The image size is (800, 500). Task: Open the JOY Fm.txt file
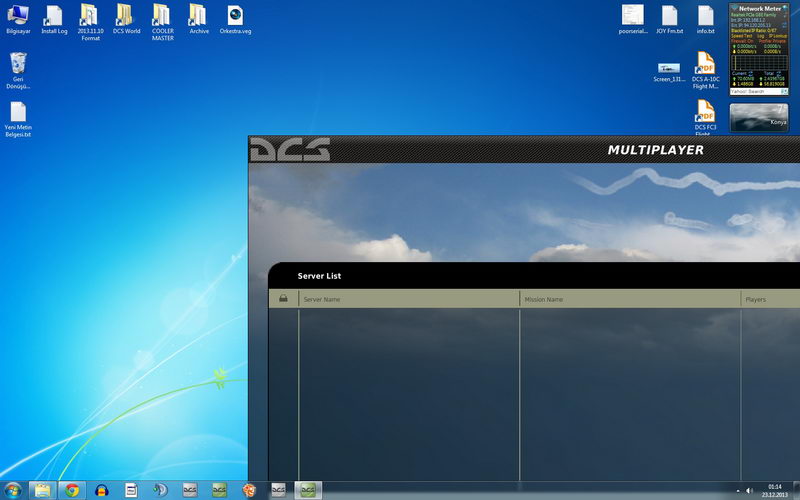[x=669, y=19]
